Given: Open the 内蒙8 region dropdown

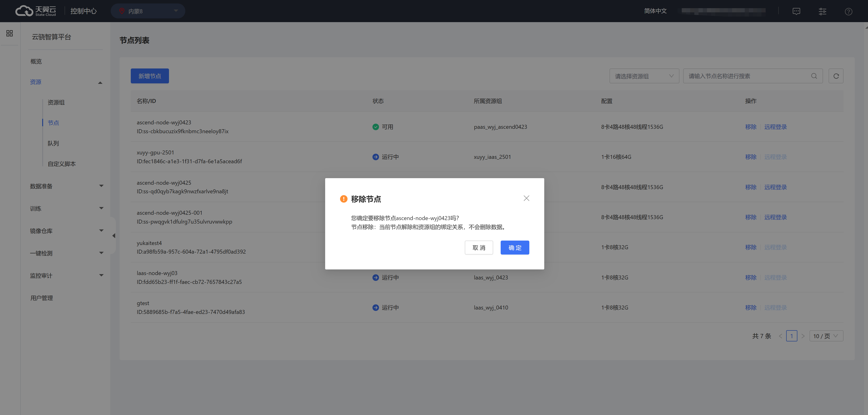Looking at the screenshot, I should (x=148, y=11).
